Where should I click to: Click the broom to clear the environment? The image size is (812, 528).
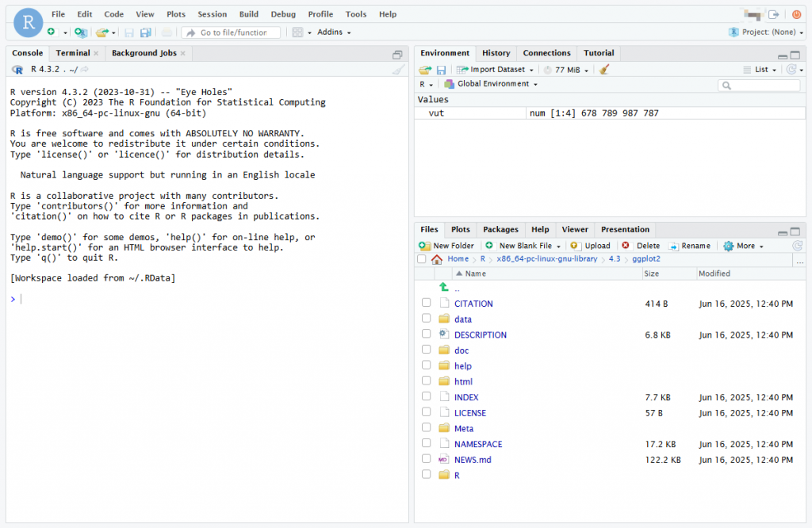(605, 69)
